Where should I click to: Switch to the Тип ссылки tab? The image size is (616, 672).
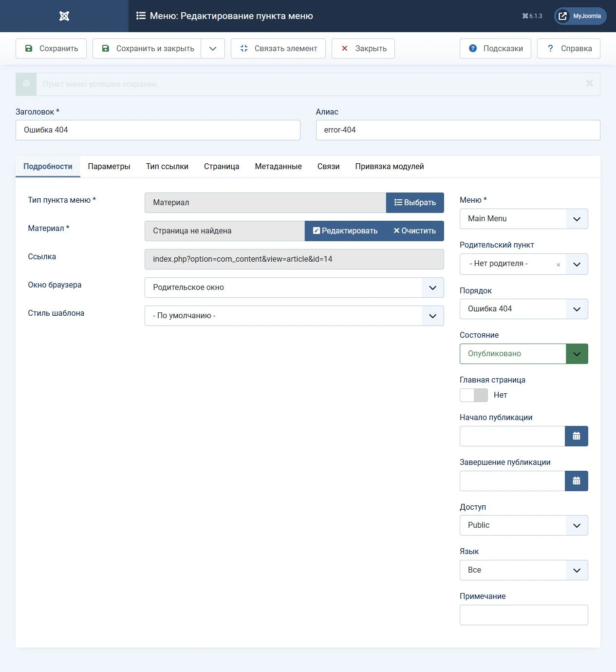click(x=167, y=167)
